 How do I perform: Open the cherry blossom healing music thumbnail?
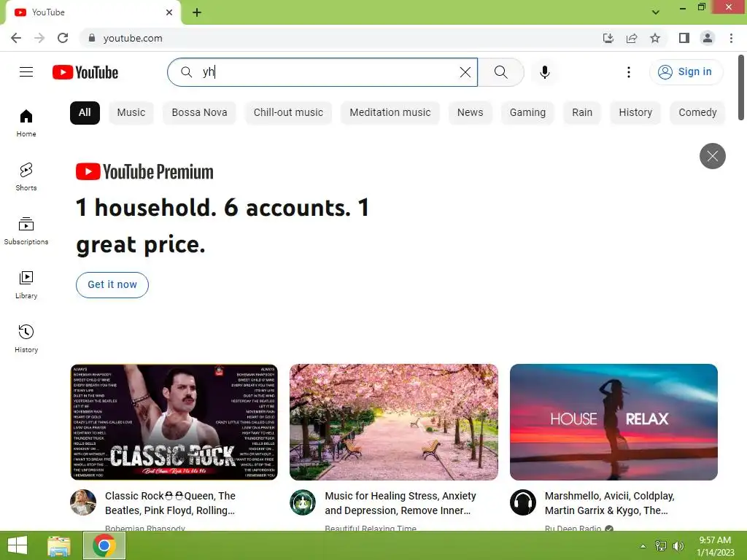393,422
